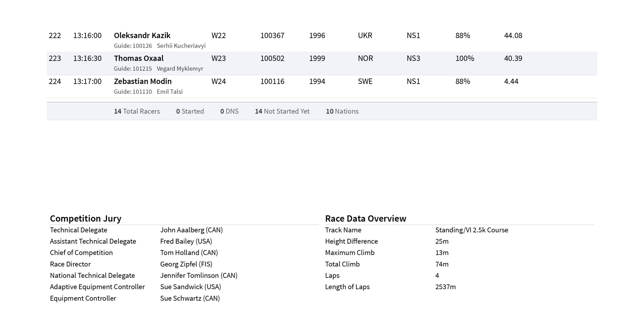Click guide name Emil Talsi
Screen dimensions: 644x328
pyautogui.click(x=169, y=92)
